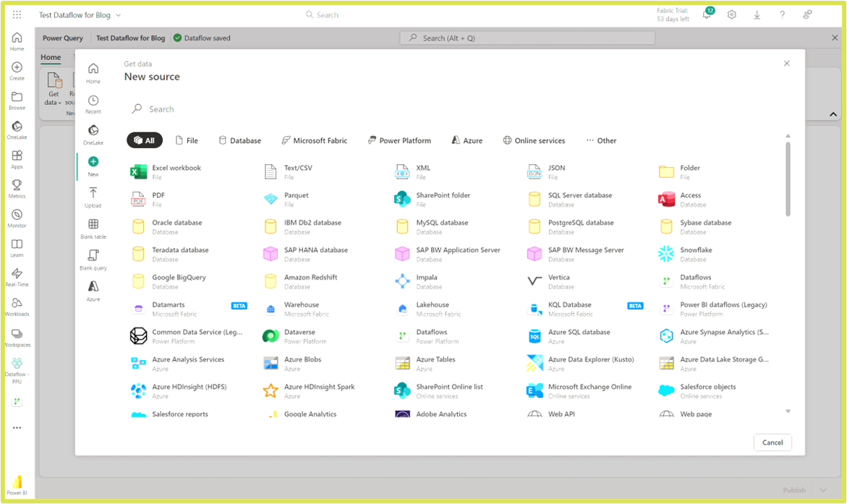Go to Home in Fabric left navigation

[x=17, y=41]
